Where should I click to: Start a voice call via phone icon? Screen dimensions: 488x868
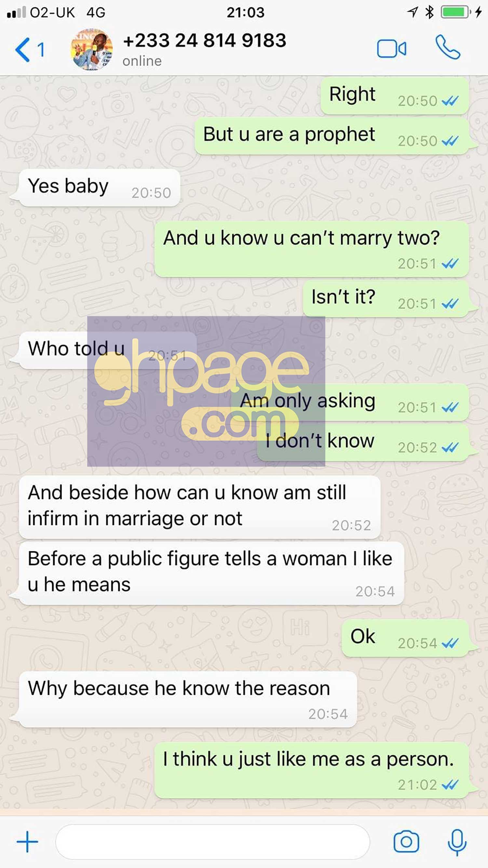tap(448, 47)
